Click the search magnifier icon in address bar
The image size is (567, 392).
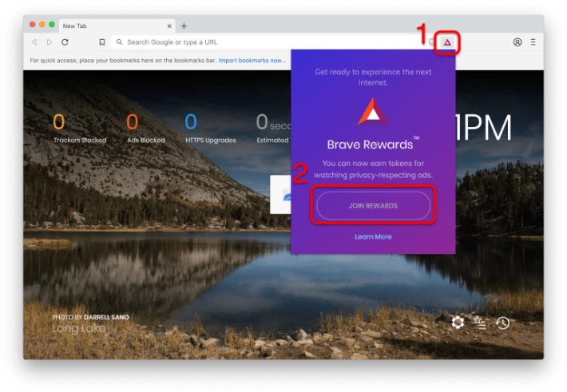pyautogui.click(x=119, y=42)
